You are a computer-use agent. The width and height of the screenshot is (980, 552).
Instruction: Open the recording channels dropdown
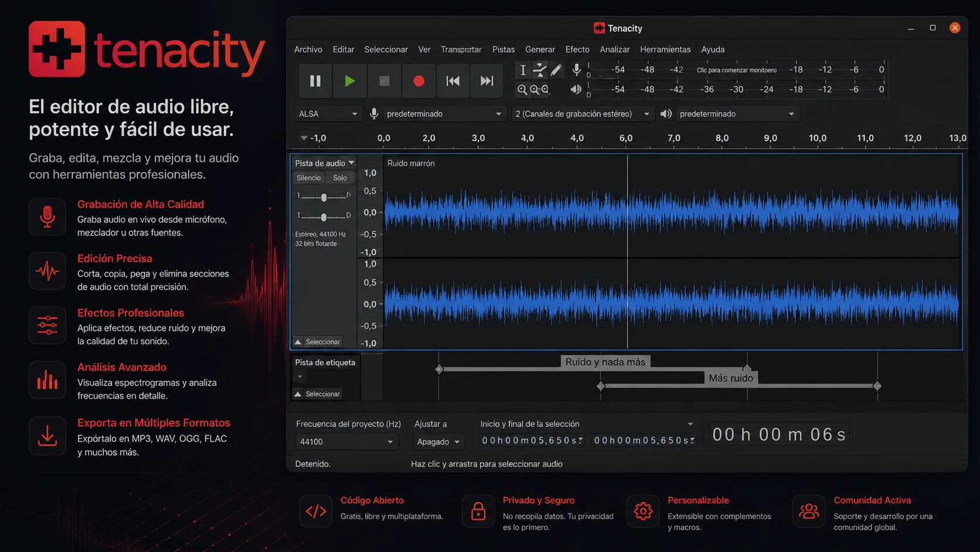pyautogui.click(x=582, y=114)
